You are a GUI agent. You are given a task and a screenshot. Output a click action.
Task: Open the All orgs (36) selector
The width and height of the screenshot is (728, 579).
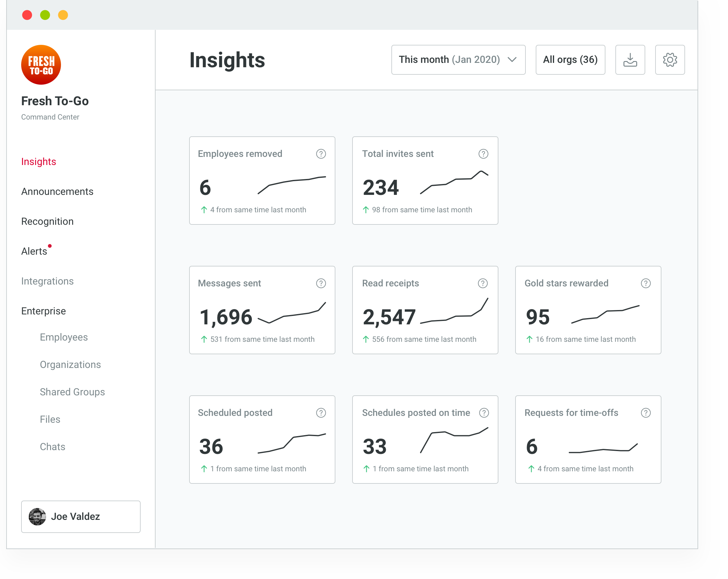570,60
